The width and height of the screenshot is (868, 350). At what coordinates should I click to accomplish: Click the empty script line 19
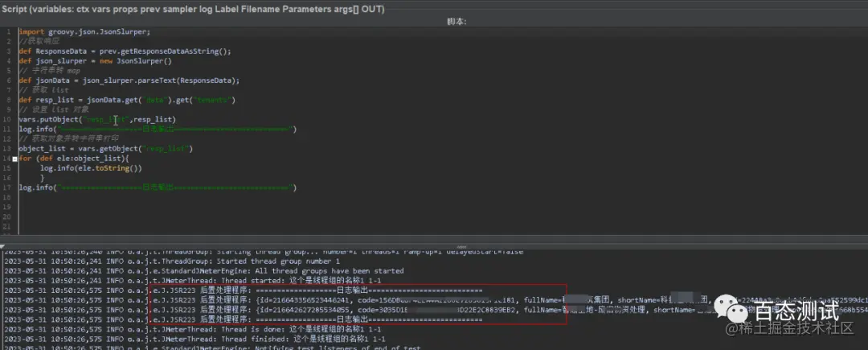tap(443, 208)
